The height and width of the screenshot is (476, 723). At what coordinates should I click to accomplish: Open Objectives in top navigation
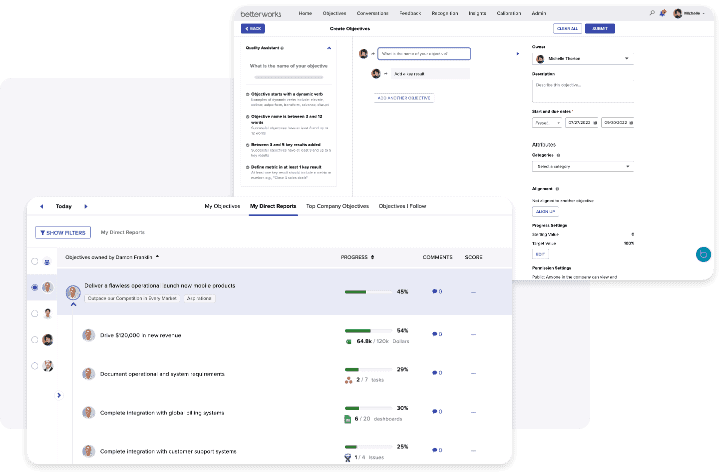[x=334, y=13]
